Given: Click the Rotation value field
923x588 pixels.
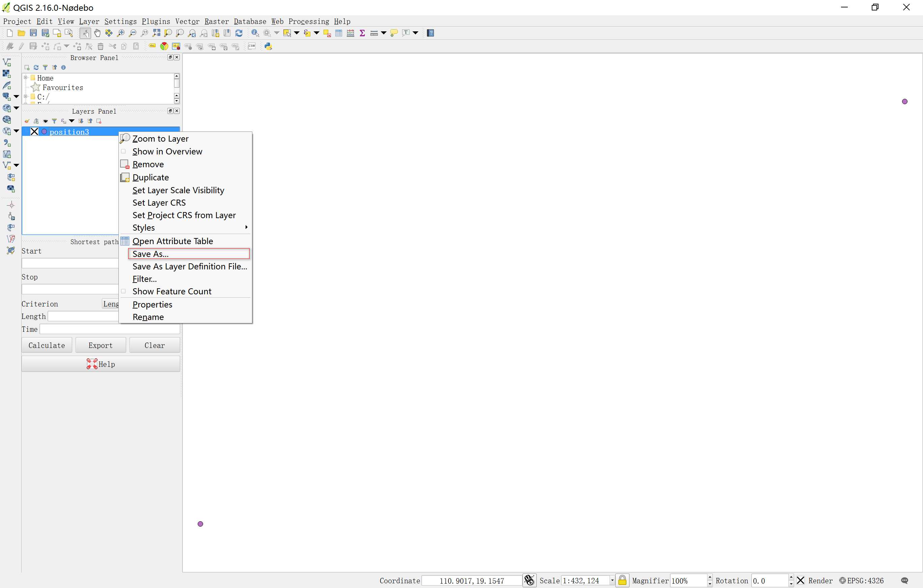Looking at the screenshot, I should 769,580.
